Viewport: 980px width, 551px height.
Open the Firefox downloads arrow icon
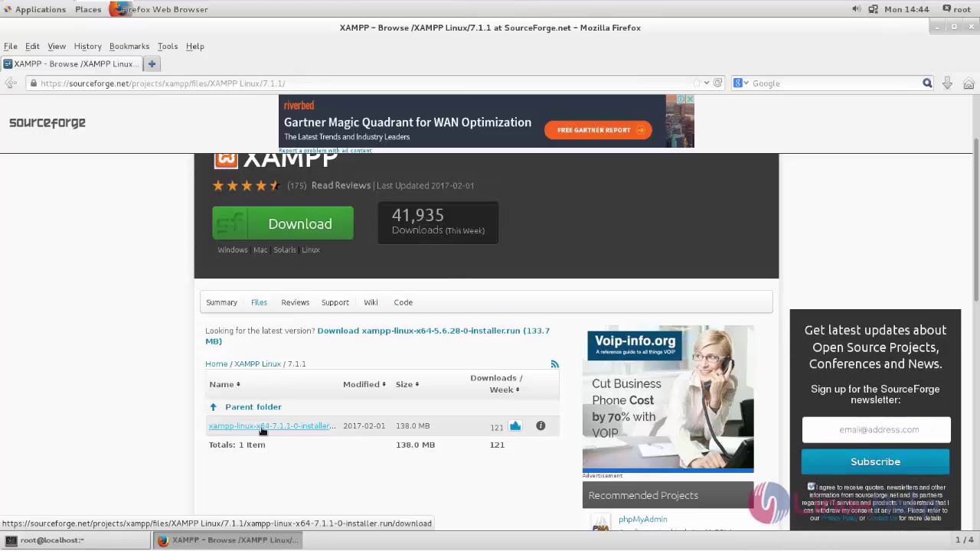tap(947, 83)
